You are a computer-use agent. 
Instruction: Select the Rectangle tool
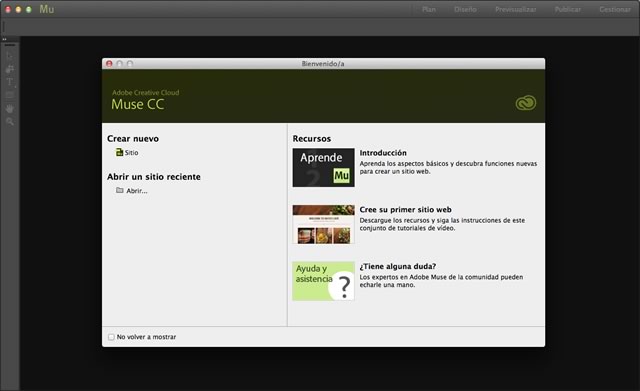10,95
